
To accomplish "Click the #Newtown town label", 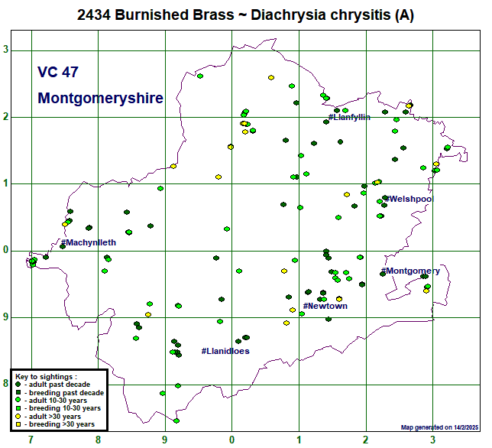I will 325,306.
